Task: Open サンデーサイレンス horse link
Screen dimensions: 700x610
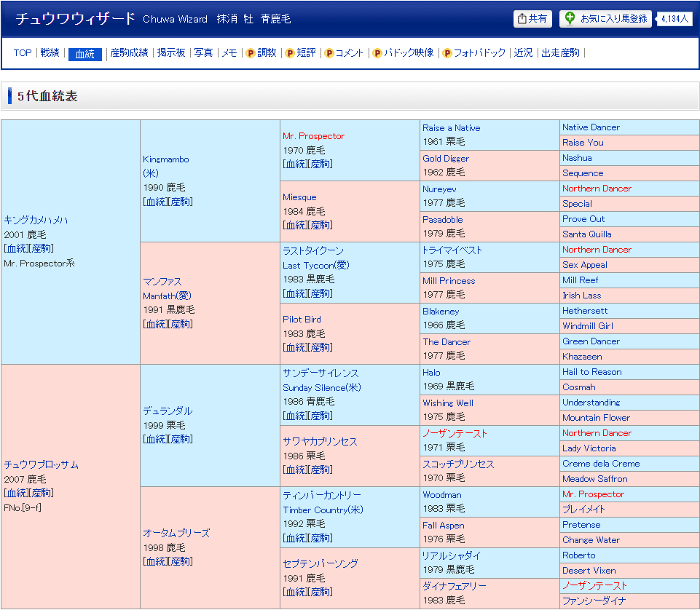Action: [320, 373]
